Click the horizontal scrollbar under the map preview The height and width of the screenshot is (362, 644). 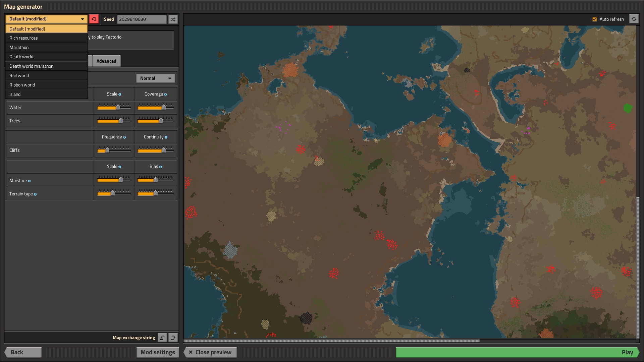pyautogui.click(x=331, y=341)
